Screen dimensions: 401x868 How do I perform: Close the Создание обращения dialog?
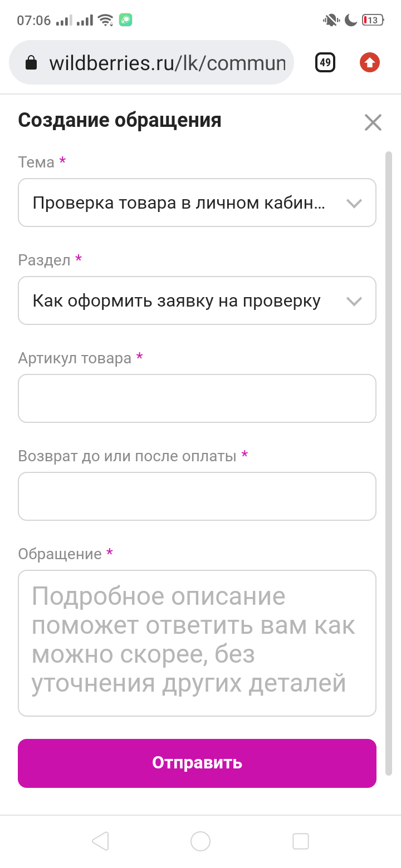(x=373, y=122)
